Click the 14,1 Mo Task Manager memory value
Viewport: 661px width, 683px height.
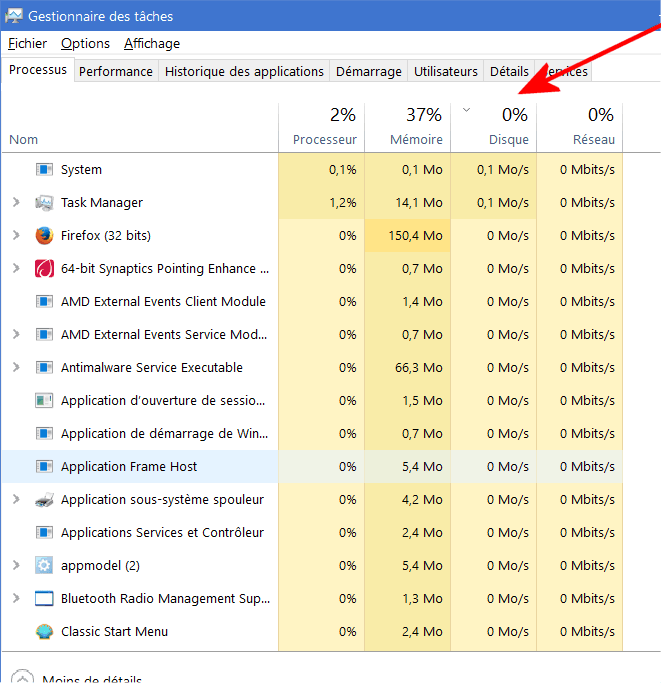click(419, 203)
